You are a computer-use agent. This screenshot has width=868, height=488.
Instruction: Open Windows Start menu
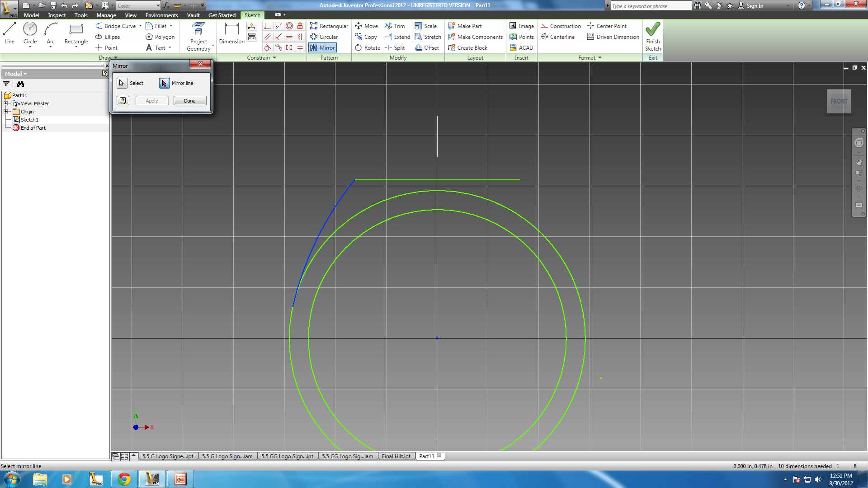pos(12,479)
